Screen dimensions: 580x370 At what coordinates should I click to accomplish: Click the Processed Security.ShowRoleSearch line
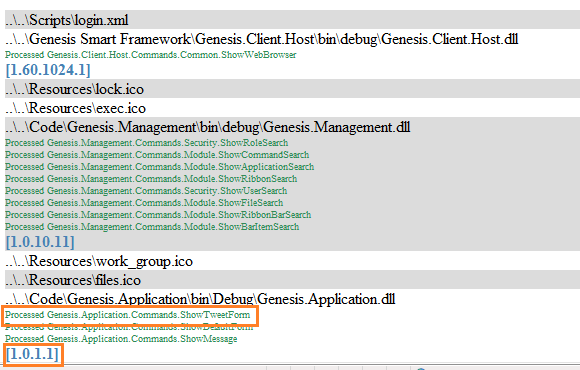tap(146, 143)
